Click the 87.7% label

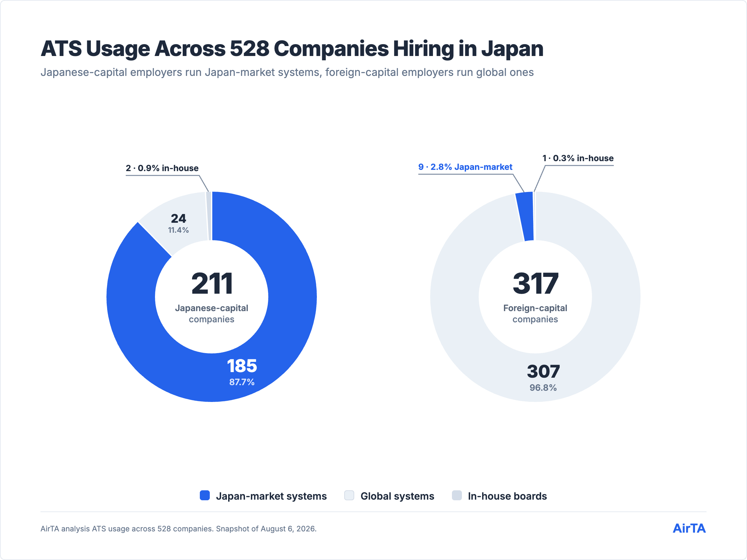pos(242,382)
